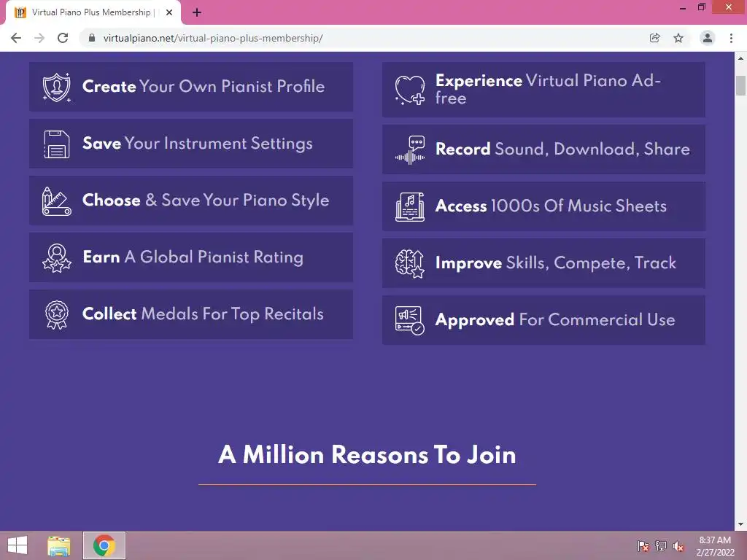Click the medal ribbon icon for recitals
Screen dimensions: 747x560
pos(57,315)
